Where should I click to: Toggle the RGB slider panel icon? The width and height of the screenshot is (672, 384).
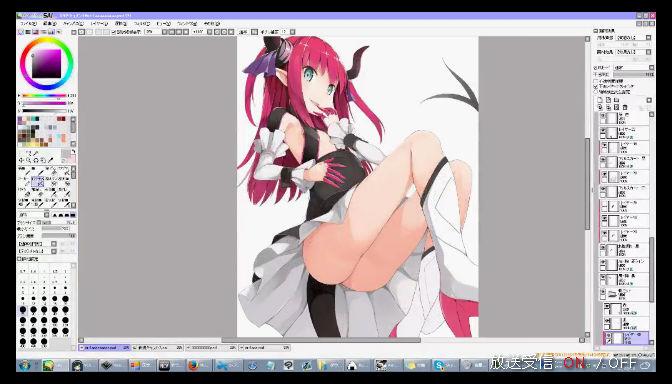[28, 32]
